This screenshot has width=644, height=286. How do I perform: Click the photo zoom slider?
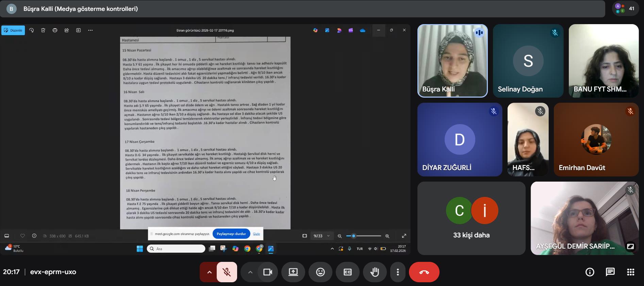tap(363, 236)
